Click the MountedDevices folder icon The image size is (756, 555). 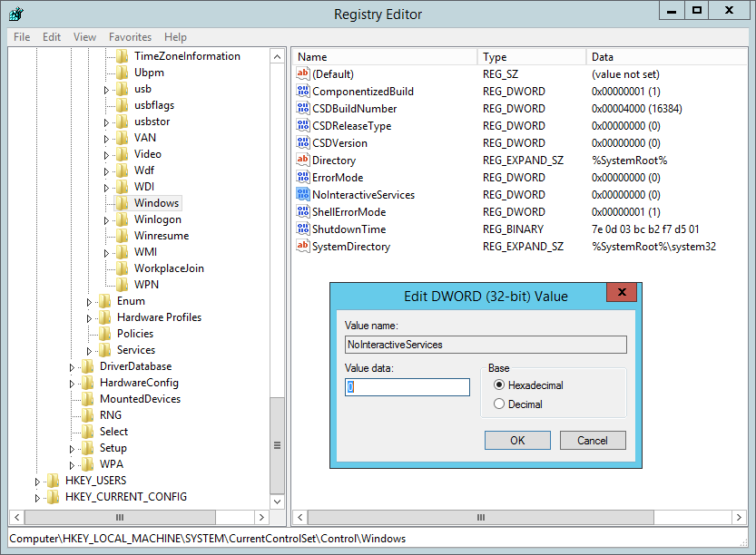88,399
